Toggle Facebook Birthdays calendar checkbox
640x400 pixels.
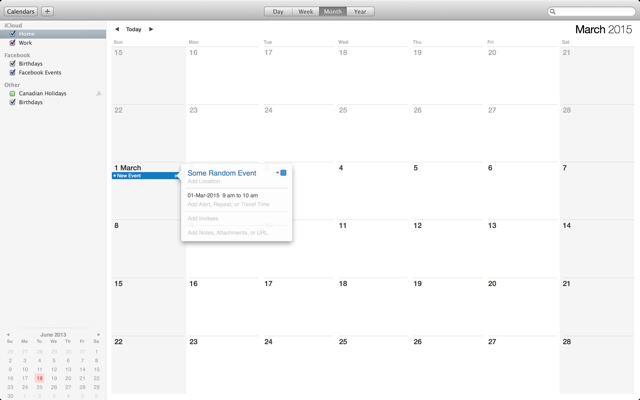coord(13,63)
